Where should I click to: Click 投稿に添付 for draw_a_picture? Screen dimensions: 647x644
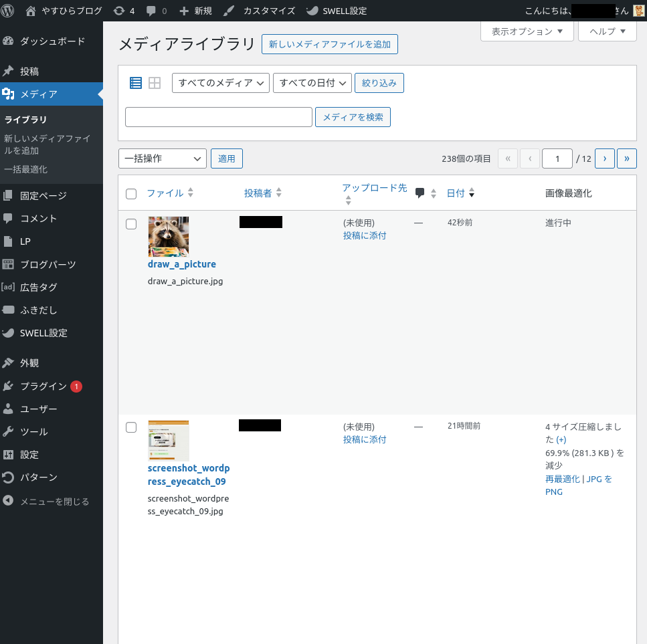(x=365, y=236)
